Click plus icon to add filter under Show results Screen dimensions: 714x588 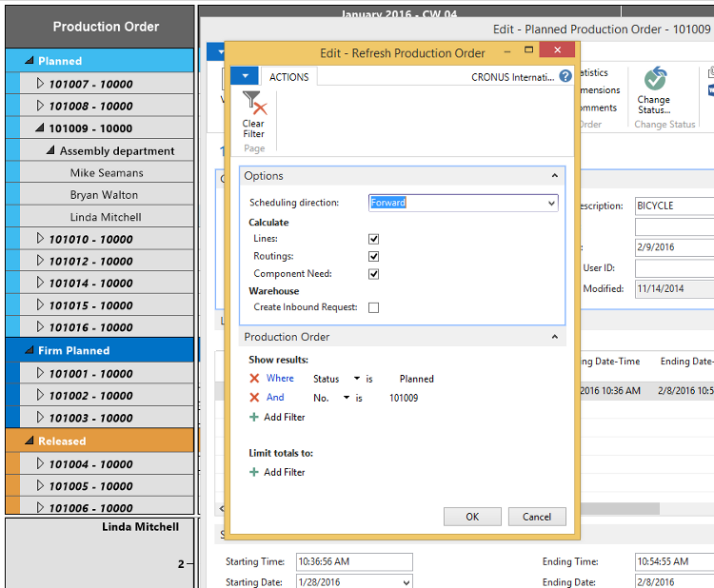(x=254, y=417)
